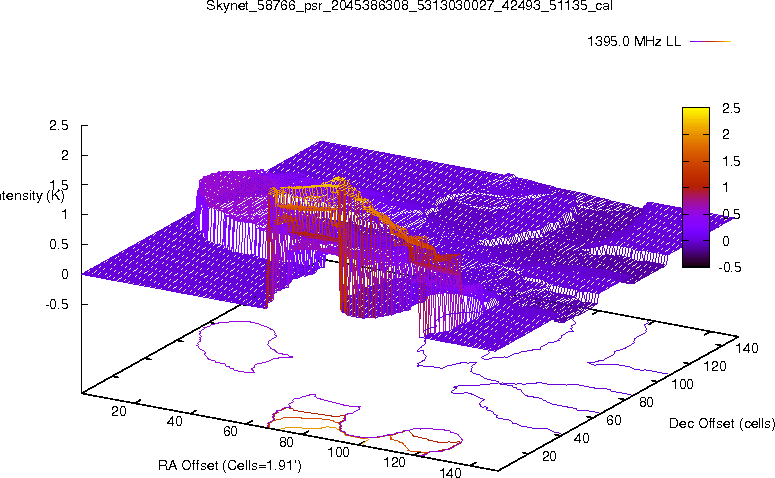Click the RA axis tick label '100'
The width and height of the screenshot is (775, 478).
point(339,452)
